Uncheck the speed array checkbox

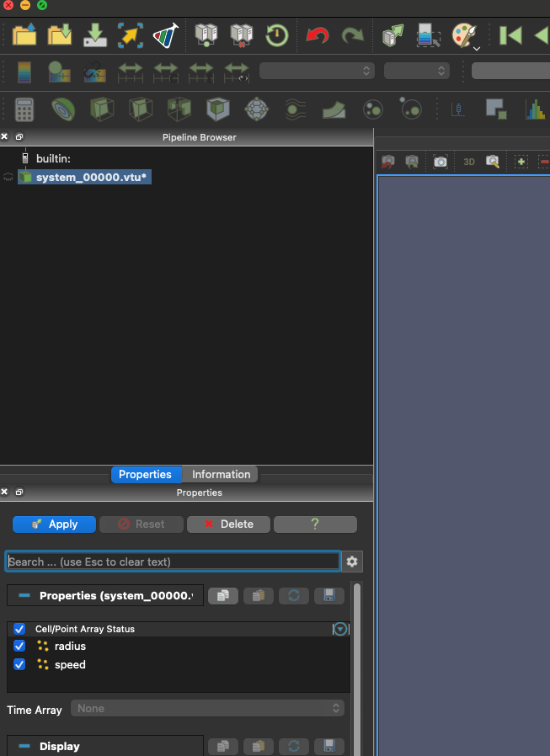pyautogui.click(x=19, y=664)
